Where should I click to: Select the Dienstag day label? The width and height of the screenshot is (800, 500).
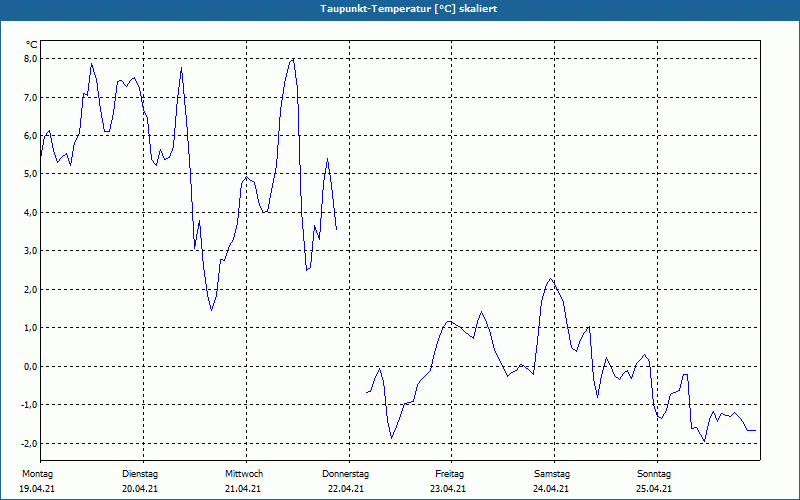pos(140,474)
